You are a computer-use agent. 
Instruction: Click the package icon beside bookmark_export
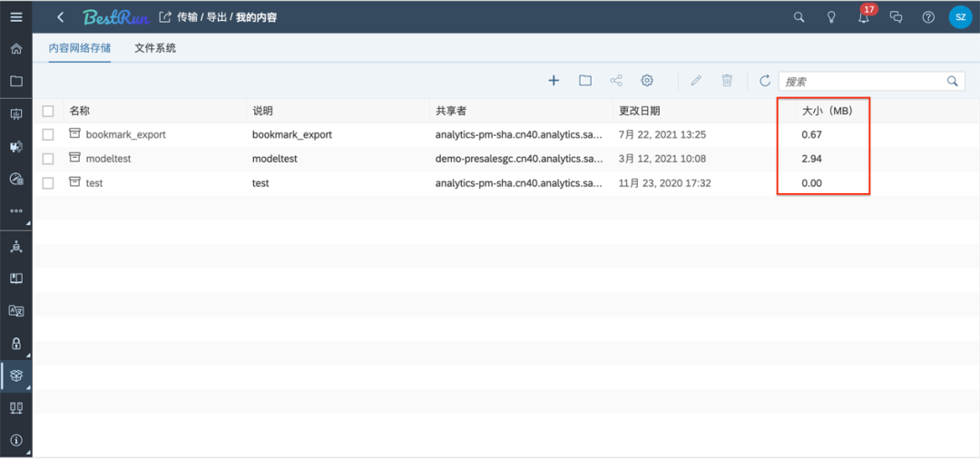pyautogui.click(x=75, y=133)
